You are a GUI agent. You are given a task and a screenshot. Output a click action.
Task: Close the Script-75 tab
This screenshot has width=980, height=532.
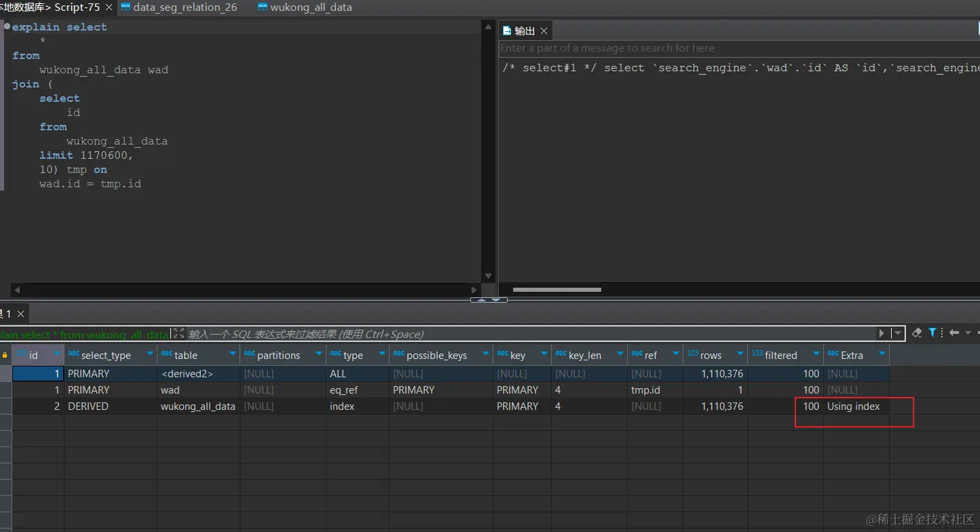109,8
